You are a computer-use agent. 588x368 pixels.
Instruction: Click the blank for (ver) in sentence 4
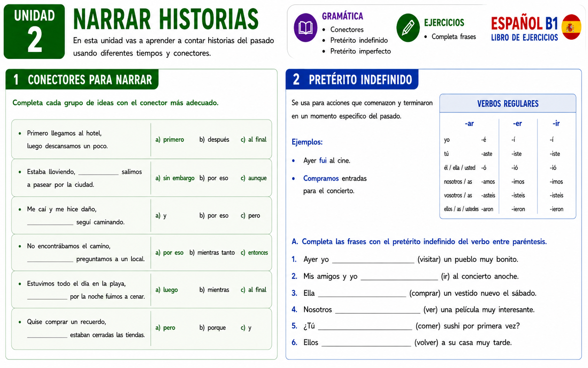click(x=378, y=310)
